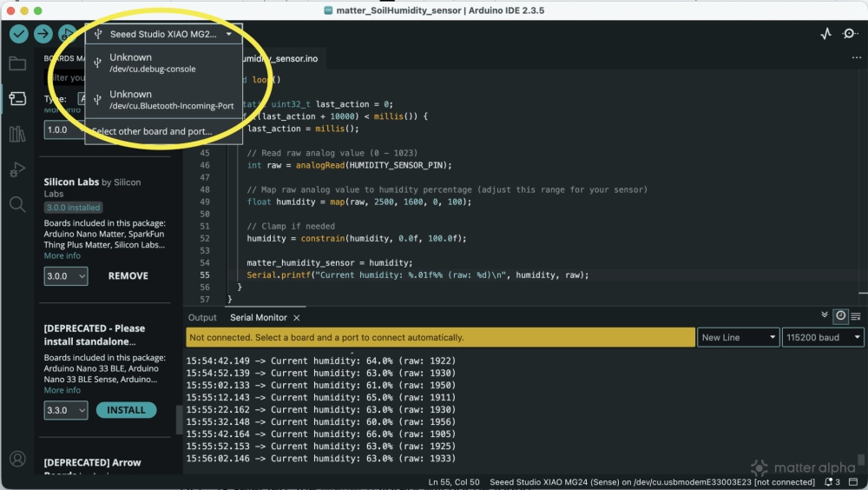The width and height of the screenshot is (868, 490).
Task: Open the New Line ending dropdown
Action: (738, 337)
